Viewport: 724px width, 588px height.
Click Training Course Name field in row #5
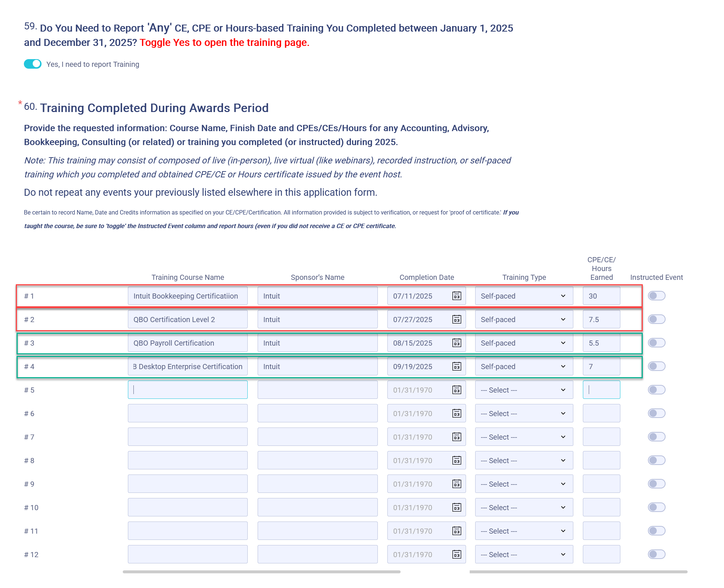(x=187, y=390)
